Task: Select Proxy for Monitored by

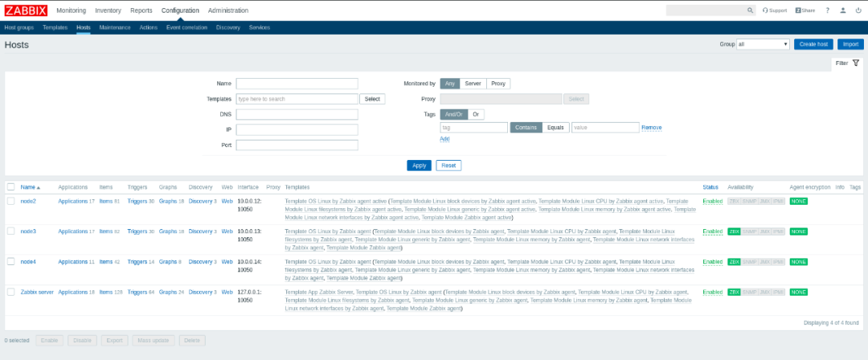Action: 498,84
